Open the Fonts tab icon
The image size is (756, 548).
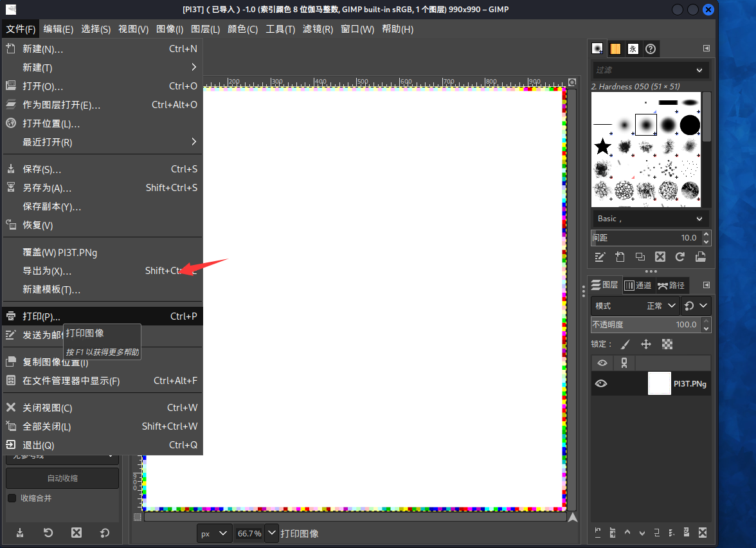pos(633,49)
